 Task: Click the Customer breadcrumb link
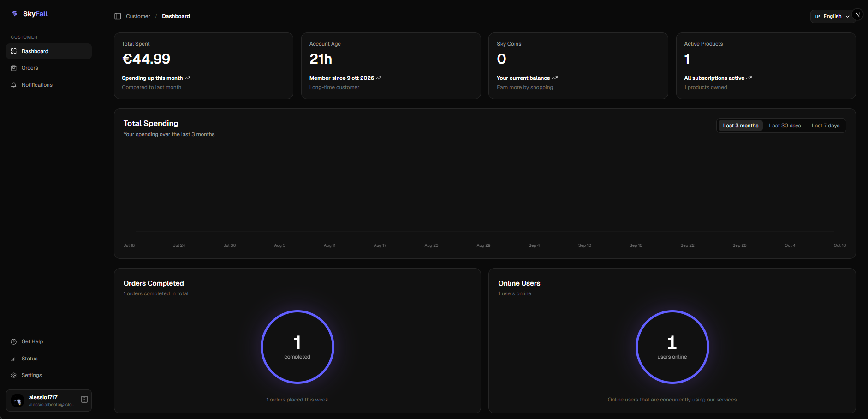[138, 16]
